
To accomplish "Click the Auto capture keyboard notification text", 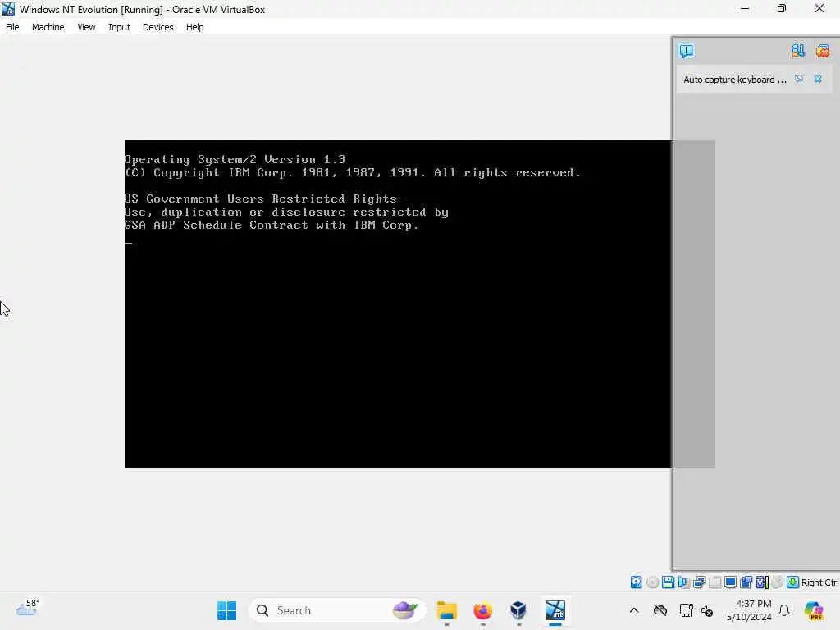I will (x=734, y=80).
